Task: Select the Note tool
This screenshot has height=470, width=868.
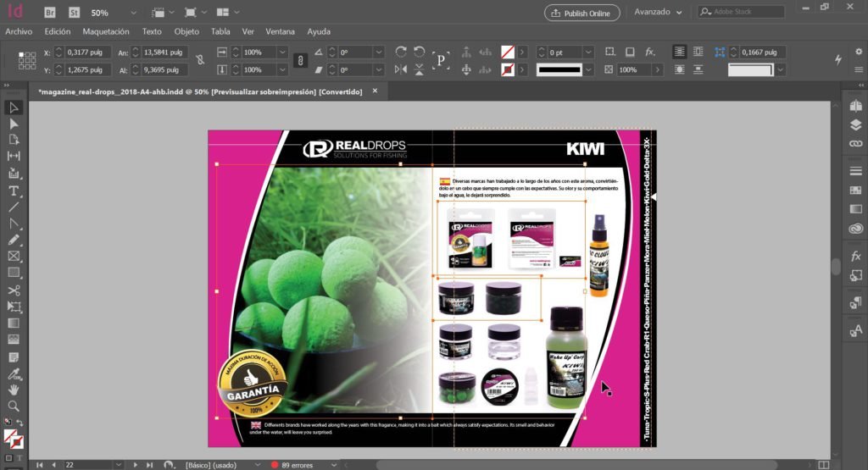Action: (x=14, y=357)
